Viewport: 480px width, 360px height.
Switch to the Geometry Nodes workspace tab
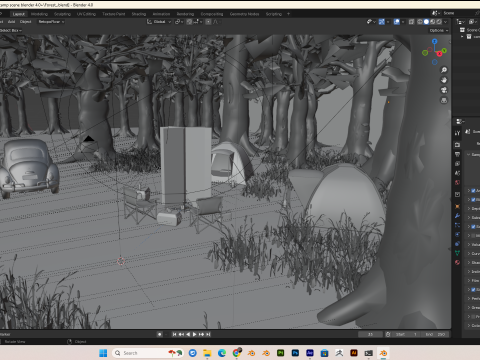coord(244,14)
